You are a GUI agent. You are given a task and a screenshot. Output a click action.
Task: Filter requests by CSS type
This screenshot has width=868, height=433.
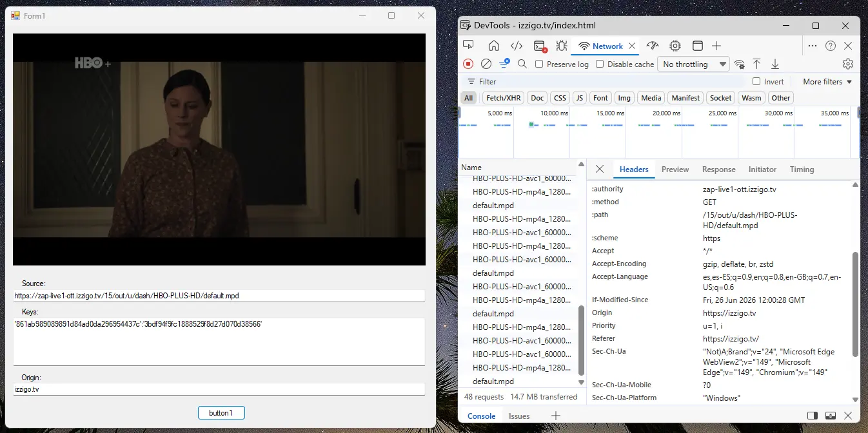tap(560, 98)
